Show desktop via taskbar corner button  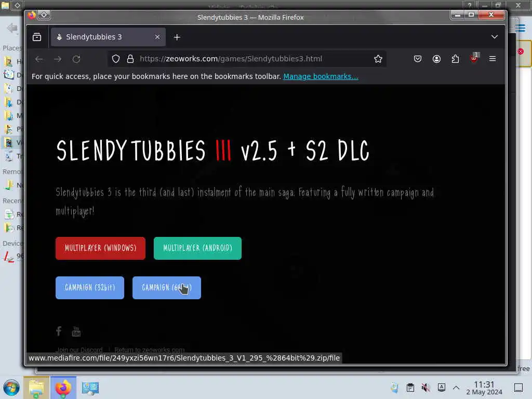click(518, 388)
